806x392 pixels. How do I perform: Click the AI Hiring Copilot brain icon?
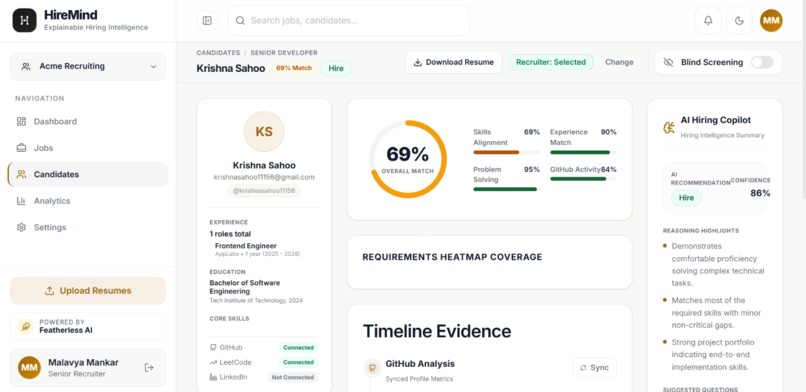668,127
